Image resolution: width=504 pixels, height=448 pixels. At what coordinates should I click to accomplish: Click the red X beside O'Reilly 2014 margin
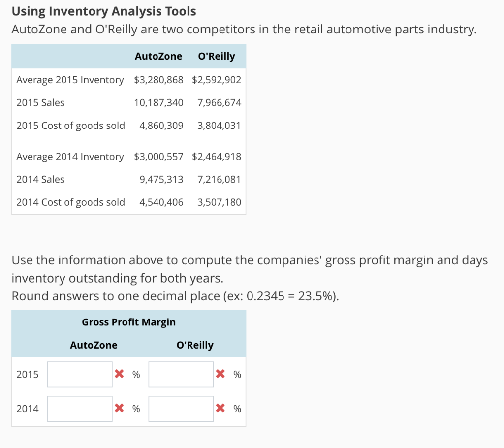[x=220, y=409]
